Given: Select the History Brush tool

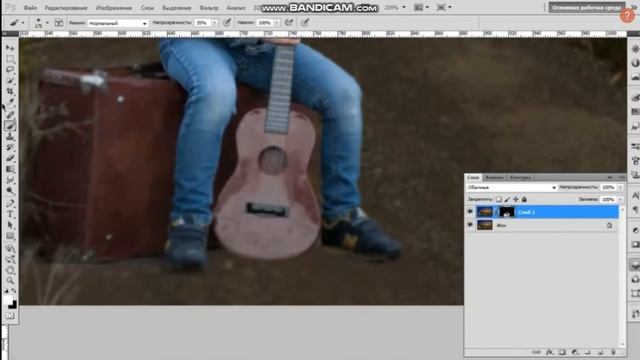Looking at the screenshot, I should [x=10, y=148].
